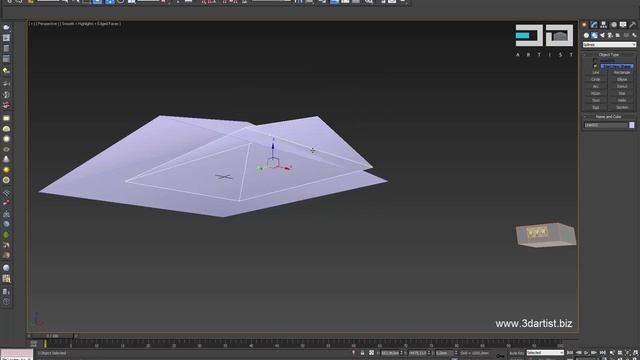Select the Cameras category icon

click(x=610, y=36)
